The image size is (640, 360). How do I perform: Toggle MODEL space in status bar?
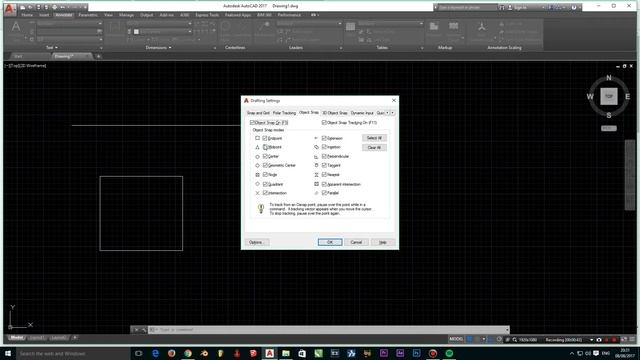pyautogui.click(x=456, y=339)
